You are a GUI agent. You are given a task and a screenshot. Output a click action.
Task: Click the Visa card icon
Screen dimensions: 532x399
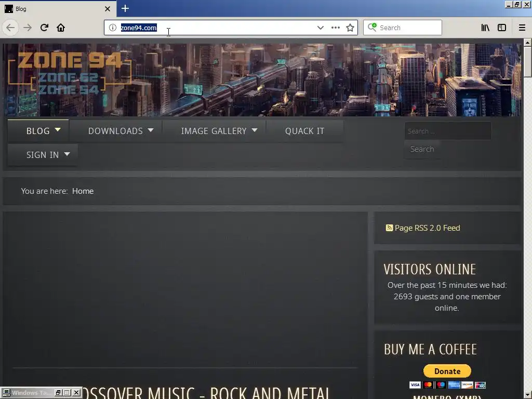pyautogui.click(x=415, y=385)
